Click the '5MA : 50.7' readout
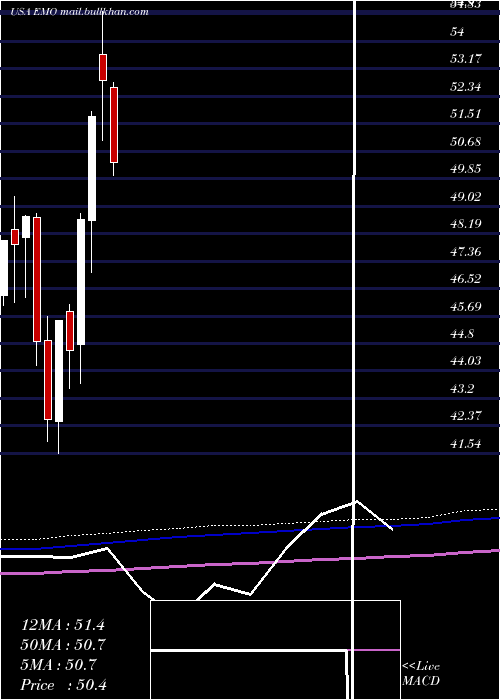500x700 pixels. [58, 665]
